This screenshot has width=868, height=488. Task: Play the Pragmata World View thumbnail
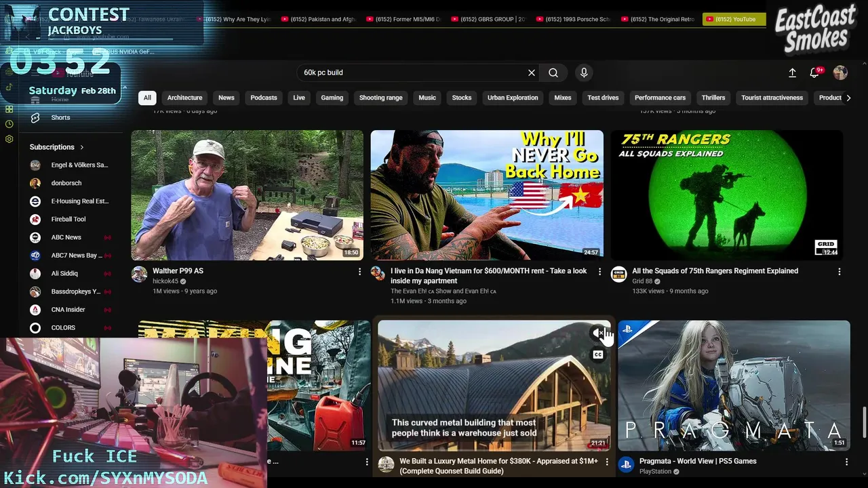click(734, 386)
